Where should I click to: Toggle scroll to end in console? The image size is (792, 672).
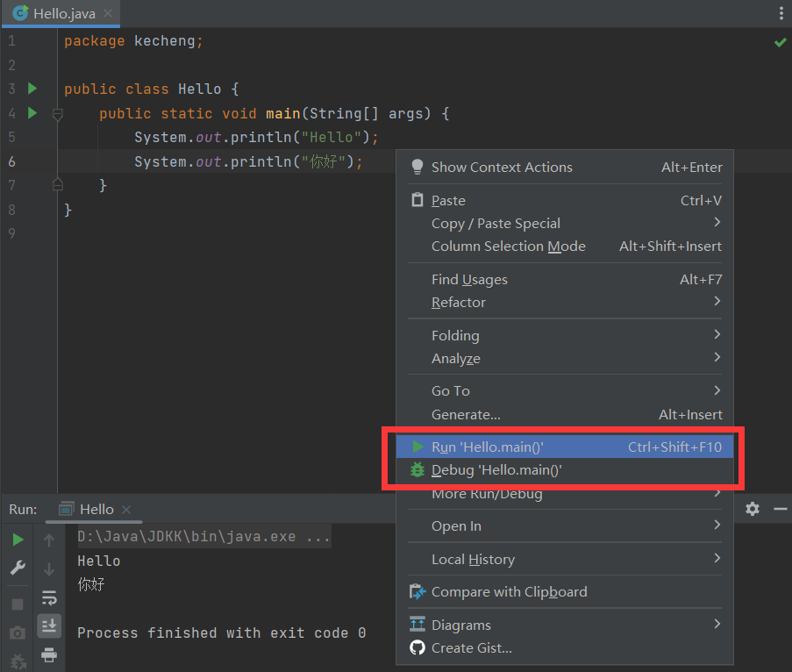pyautogui.click(x=49, y=626)
